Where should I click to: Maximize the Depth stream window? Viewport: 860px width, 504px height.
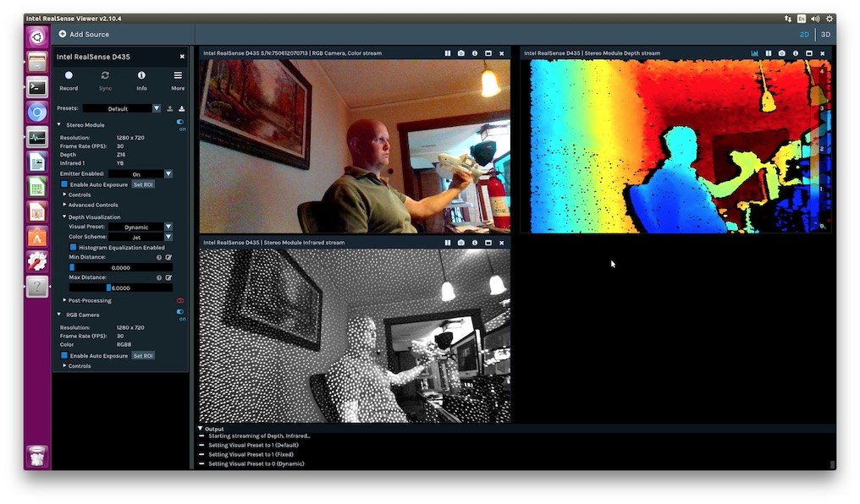coord(809,53)
